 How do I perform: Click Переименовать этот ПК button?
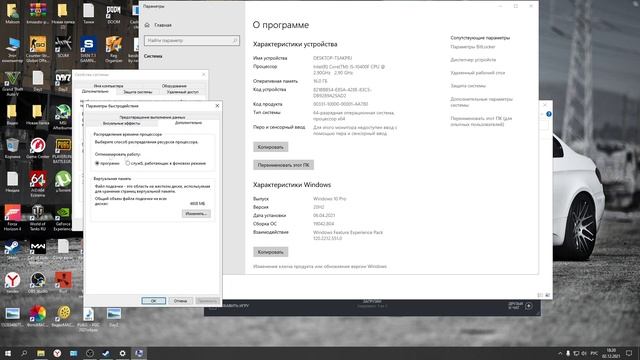(283, 165)
